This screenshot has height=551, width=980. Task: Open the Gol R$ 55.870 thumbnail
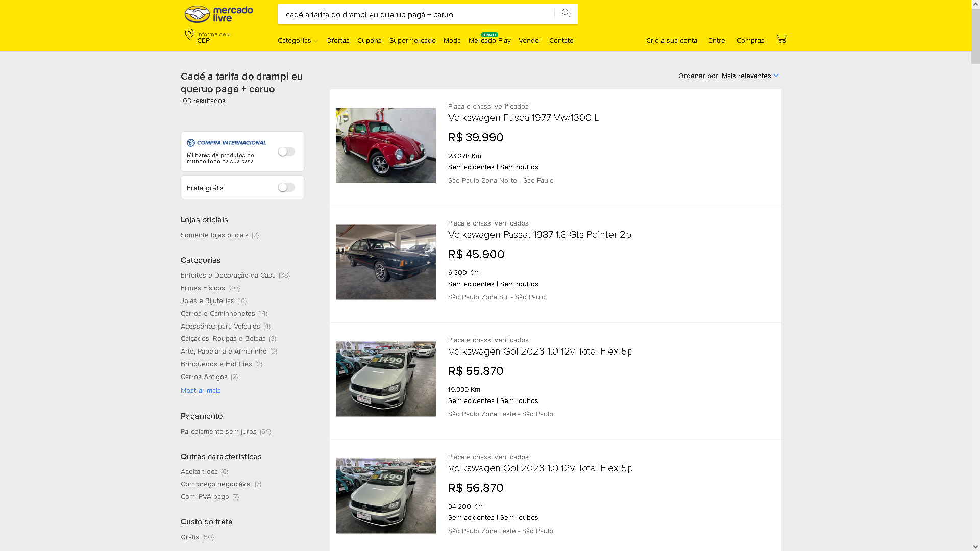pos(386,379)
